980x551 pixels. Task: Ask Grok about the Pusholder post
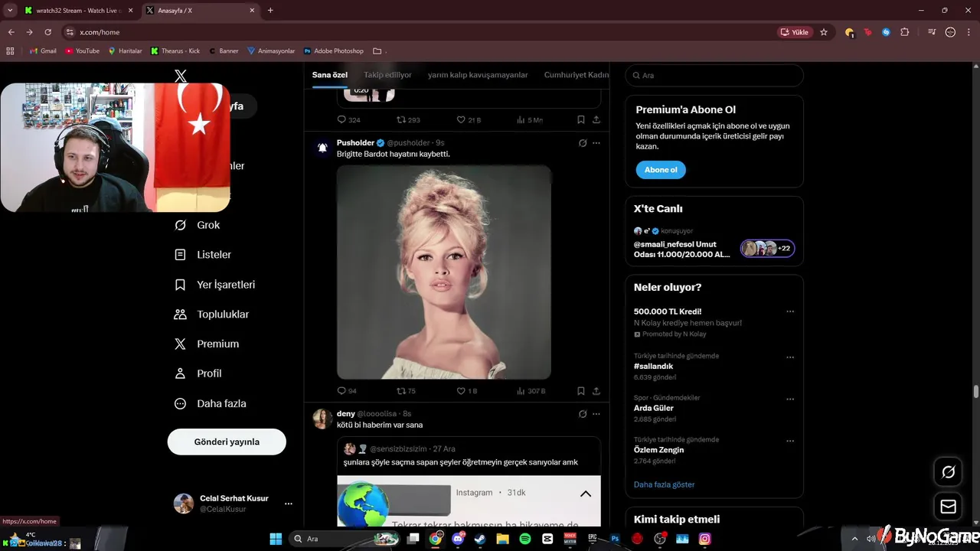[583, 143]
